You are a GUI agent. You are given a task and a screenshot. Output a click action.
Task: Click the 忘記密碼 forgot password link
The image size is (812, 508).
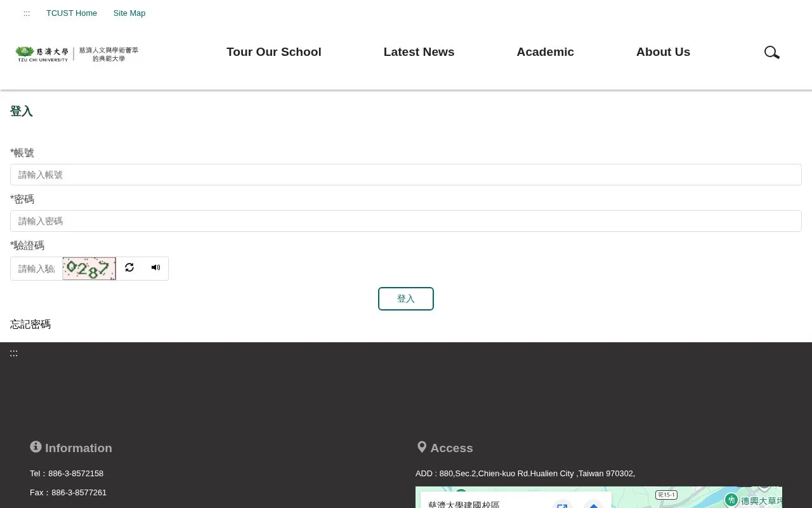coord(30,324)
